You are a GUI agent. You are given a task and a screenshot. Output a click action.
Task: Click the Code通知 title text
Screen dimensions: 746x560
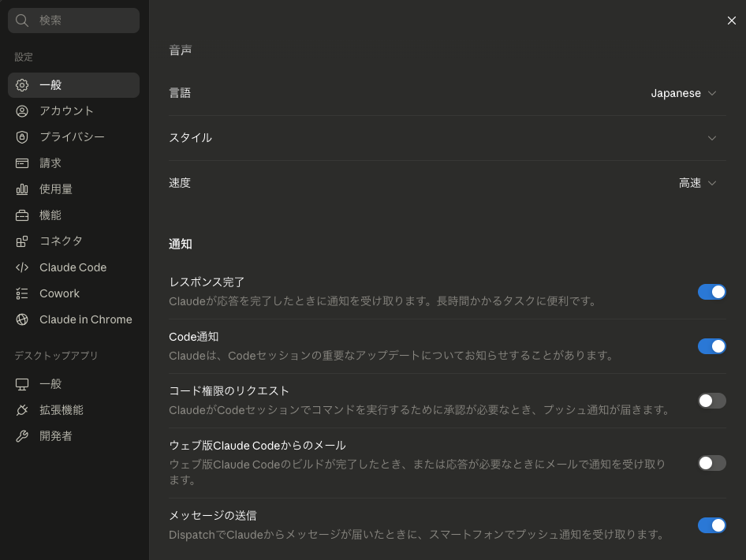pos(194,337)
